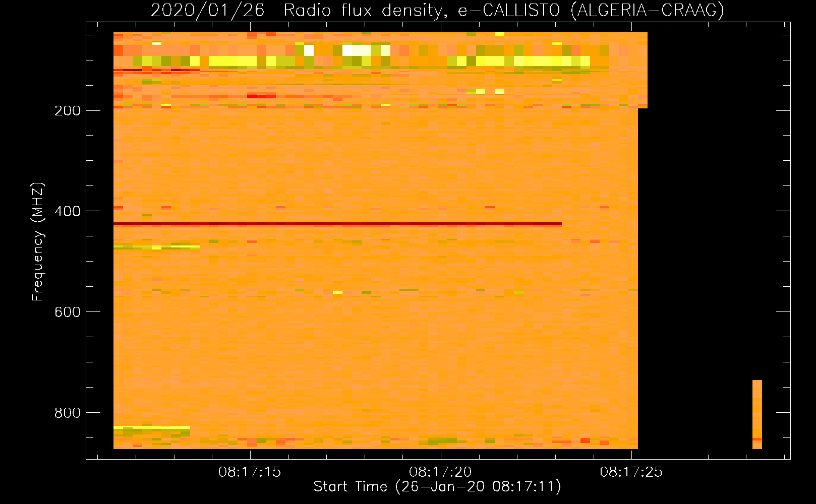816x504 pixels.
Task: Click the 08:17:20 time axis label
Action: coord(440,472)
